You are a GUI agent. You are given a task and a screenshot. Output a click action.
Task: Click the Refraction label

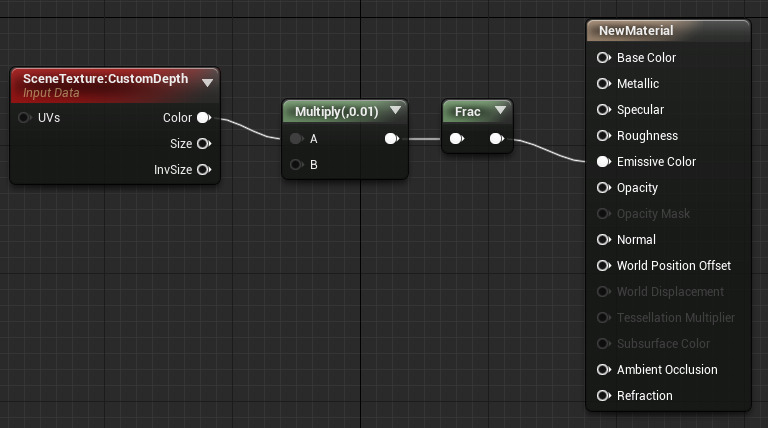click(645, 395)
